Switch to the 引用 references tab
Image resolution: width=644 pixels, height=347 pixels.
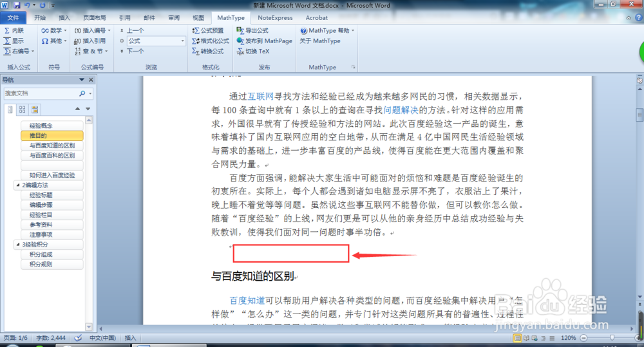[125, 17]
